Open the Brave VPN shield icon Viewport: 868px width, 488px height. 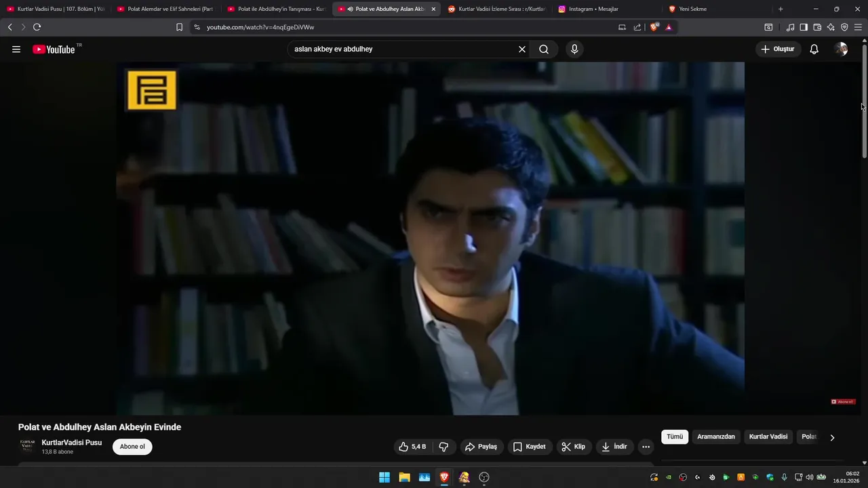[844, 27]
